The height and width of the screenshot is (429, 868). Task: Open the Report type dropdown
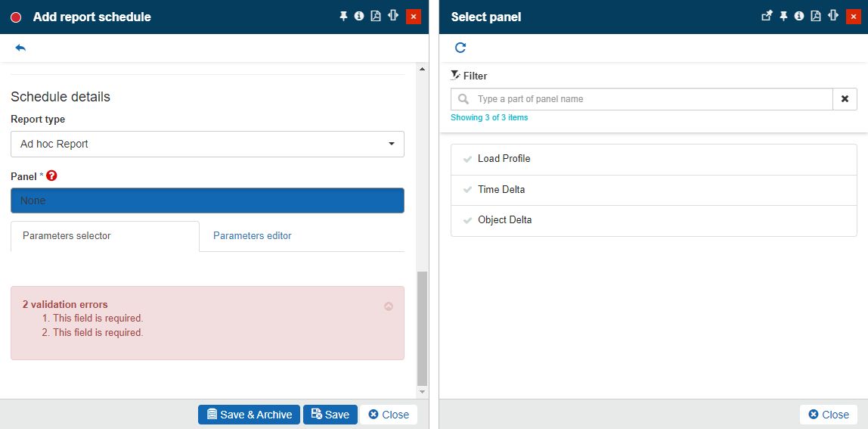tap(207, 144)
